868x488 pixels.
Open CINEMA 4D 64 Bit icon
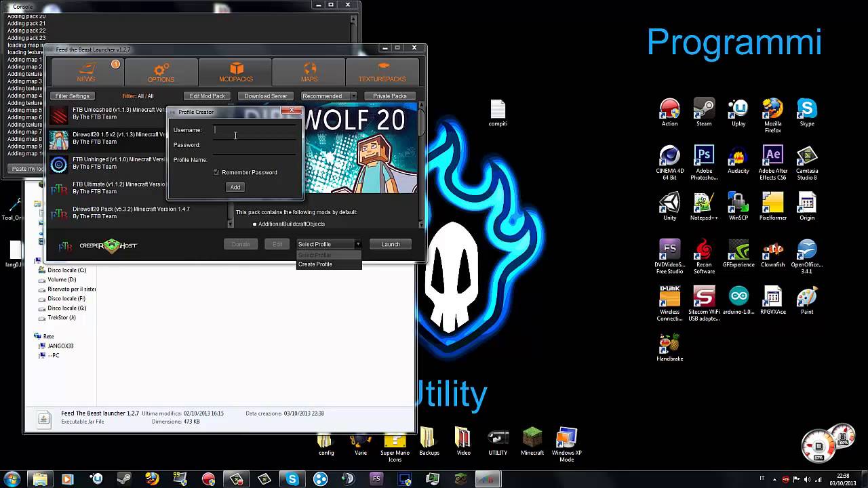click(669, 163)
